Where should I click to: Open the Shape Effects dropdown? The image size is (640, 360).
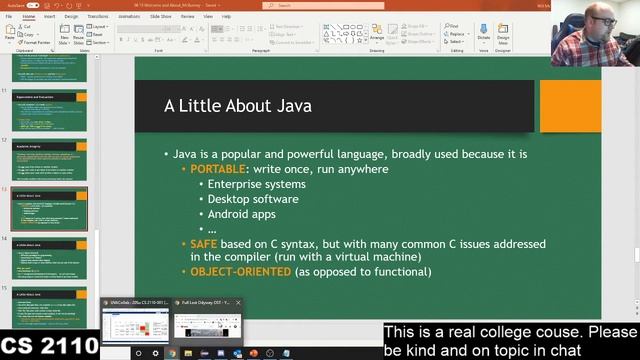pyautogui.click(x=417, y=42)
